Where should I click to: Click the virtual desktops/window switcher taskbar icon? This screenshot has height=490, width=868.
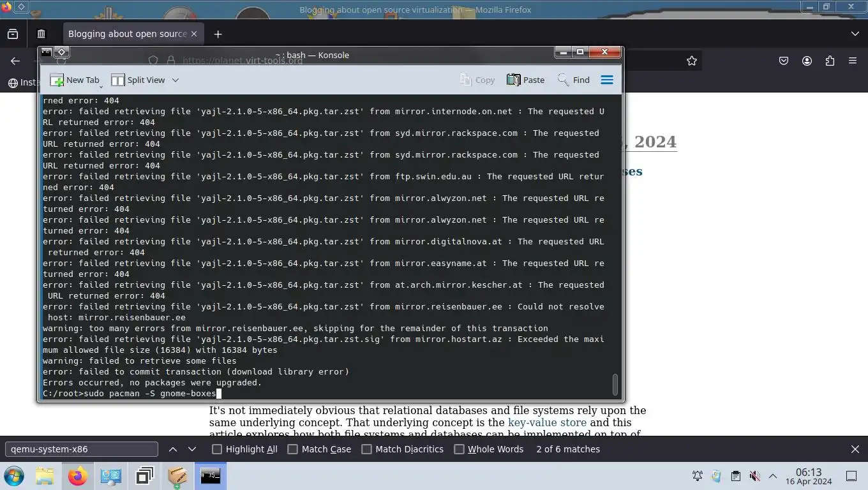tap(144, 476)
